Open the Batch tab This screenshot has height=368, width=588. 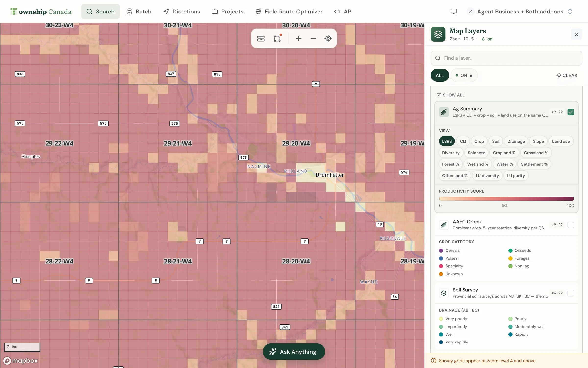click(139, 12)
